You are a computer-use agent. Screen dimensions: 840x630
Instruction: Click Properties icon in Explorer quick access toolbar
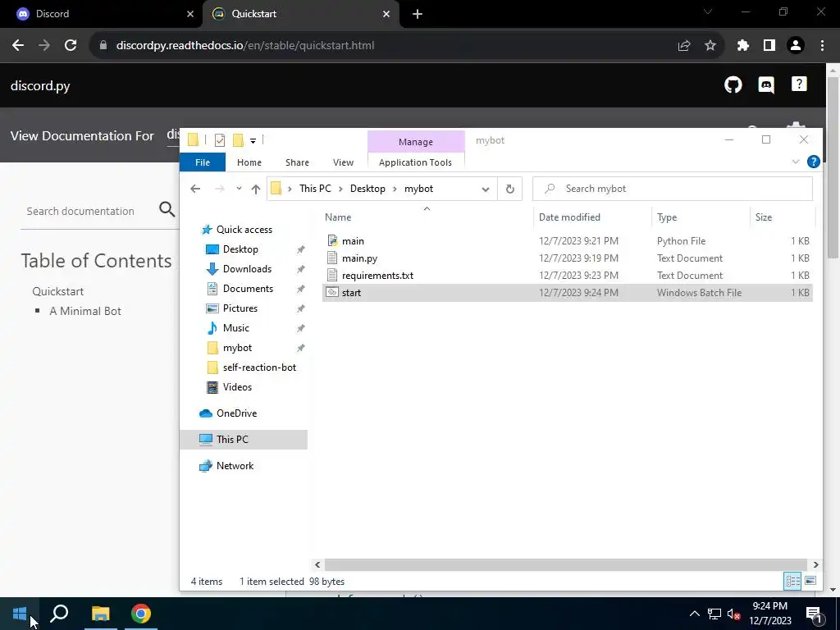point(220,140)
